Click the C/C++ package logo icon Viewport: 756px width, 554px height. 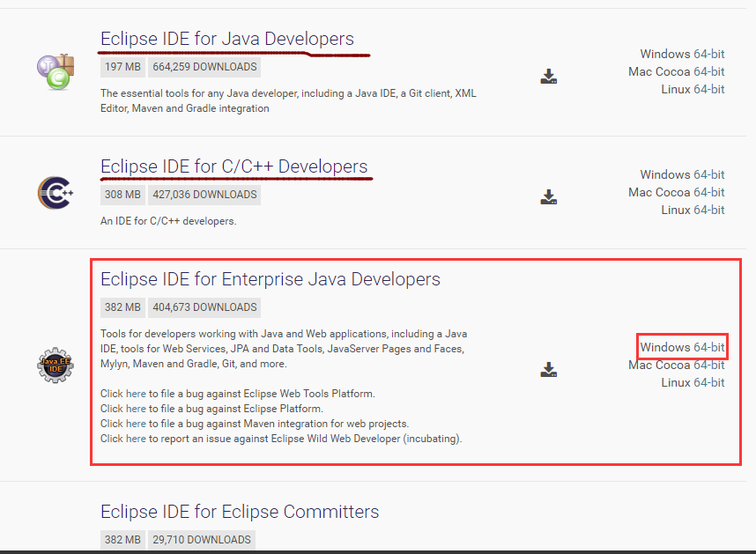pyautogui.click(x=56, y=193)
